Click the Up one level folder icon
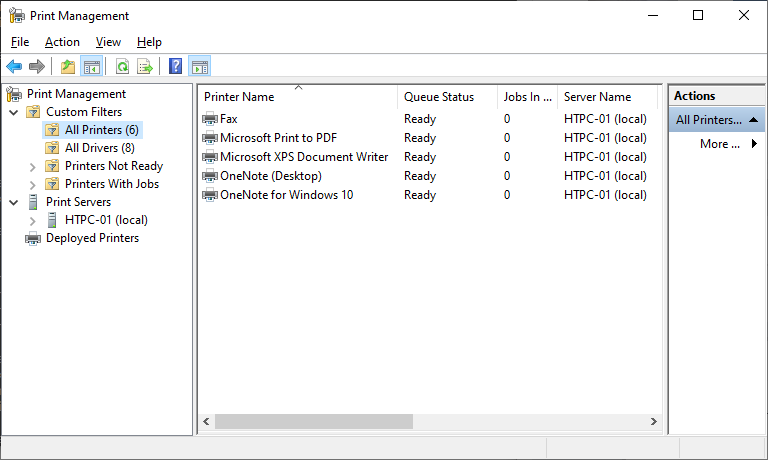Screen dimensions: 770x460 pyautogui.click(x=68, y=66)
